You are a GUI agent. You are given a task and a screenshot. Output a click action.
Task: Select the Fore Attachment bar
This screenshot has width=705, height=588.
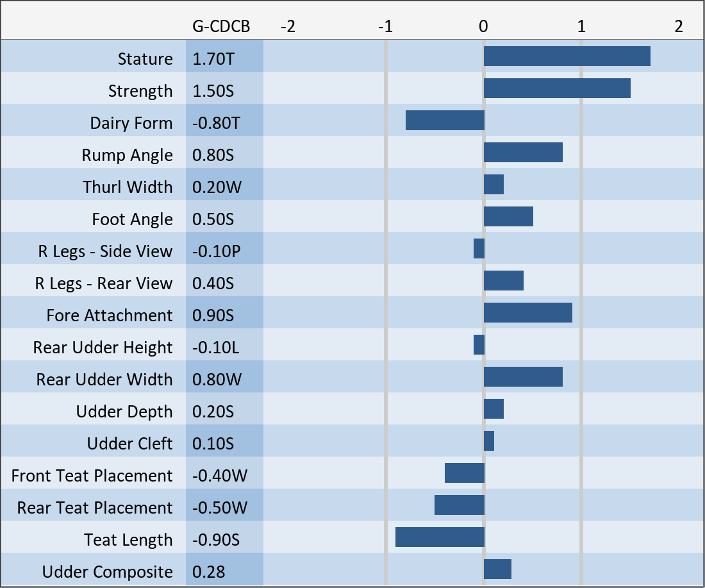[x=527, y=313]
